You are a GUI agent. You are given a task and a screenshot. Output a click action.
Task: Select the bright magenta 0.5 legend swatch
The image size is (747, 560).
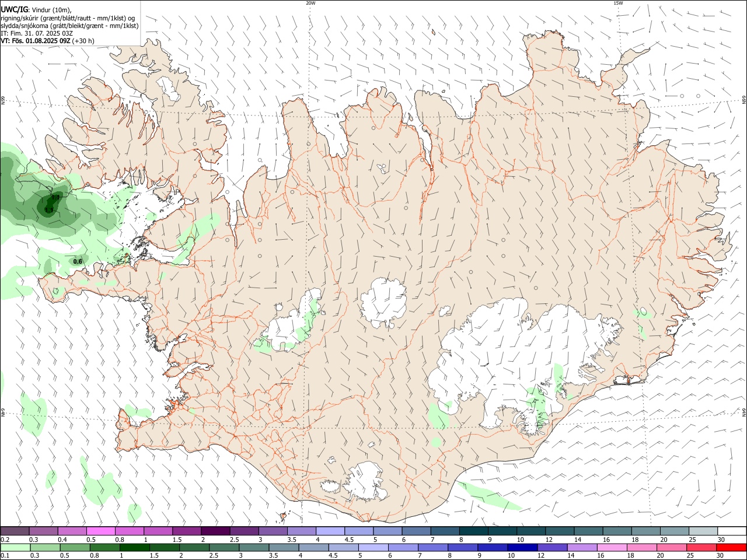[100, 531]
